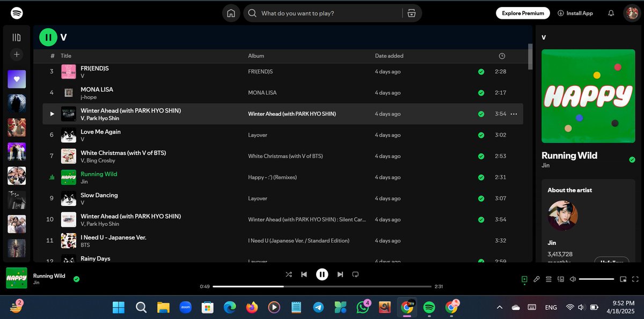644x319 pixels.
Task: Open Now Playing view icon
Action: click(524, 279)
